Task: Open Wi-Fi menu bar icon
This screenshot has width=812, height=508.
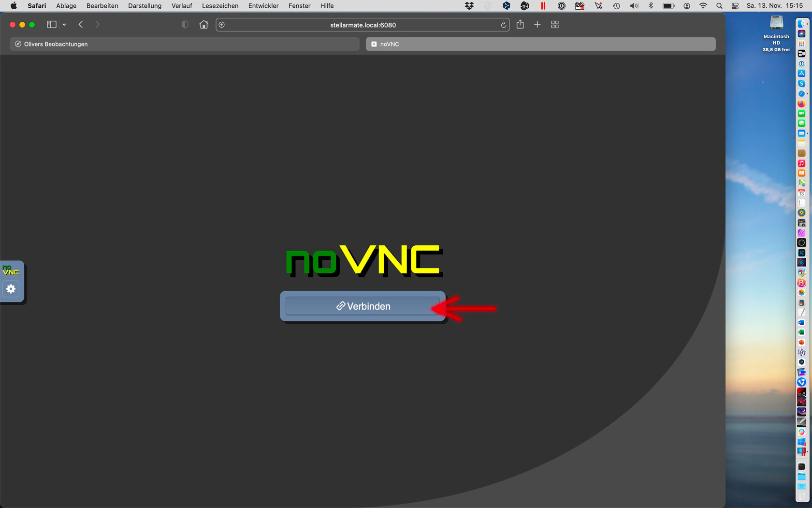Action: [703, 6]
